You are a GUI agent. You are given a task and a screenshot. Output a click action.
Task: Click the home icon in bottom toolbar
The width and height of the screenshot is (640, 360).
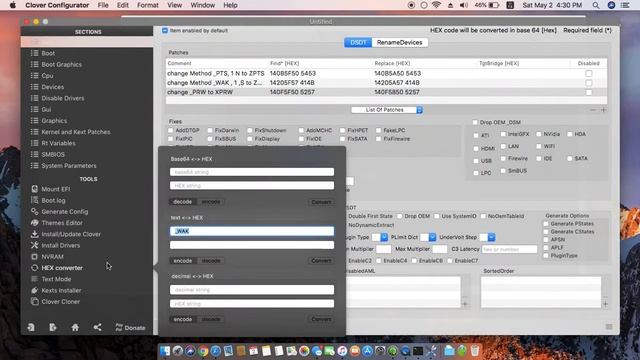pos(75,327)
